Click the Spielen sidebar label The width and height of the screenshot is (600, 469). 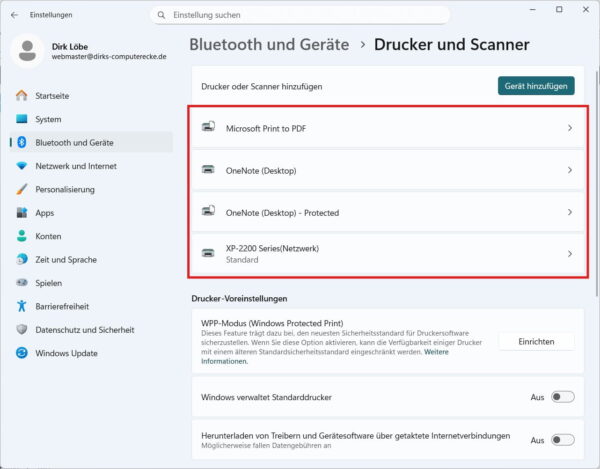[49, 283]
